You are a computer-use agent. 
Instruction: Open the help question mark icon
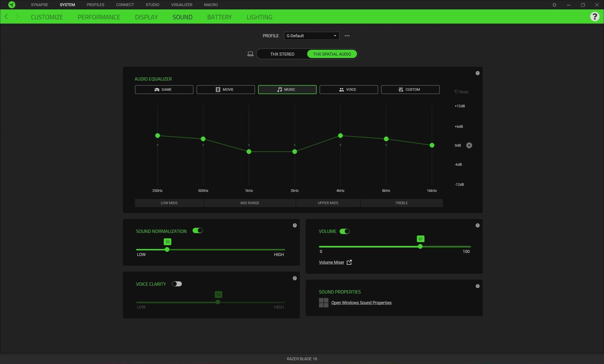coord(595,17)
